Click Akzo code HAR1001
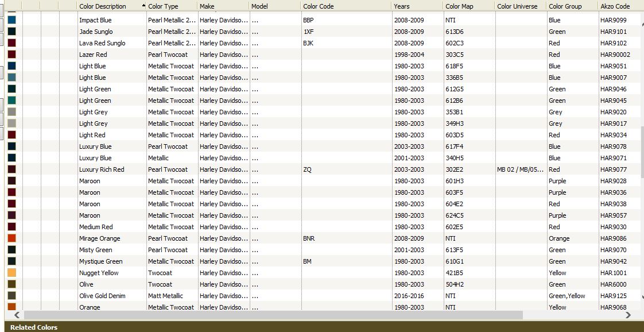 tap(613, 273)
